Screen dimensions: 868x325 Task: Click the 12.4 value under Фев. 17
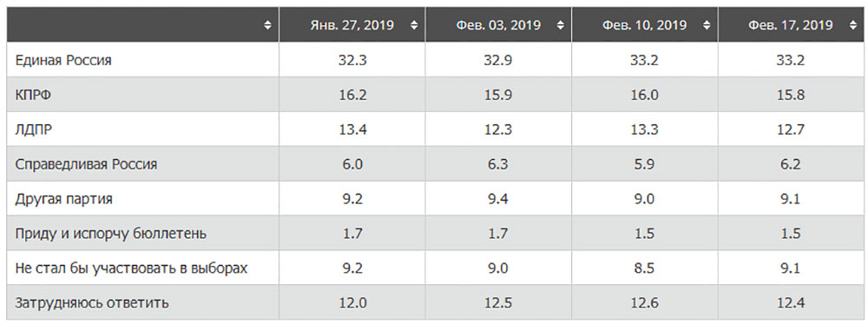click(789, 303)
